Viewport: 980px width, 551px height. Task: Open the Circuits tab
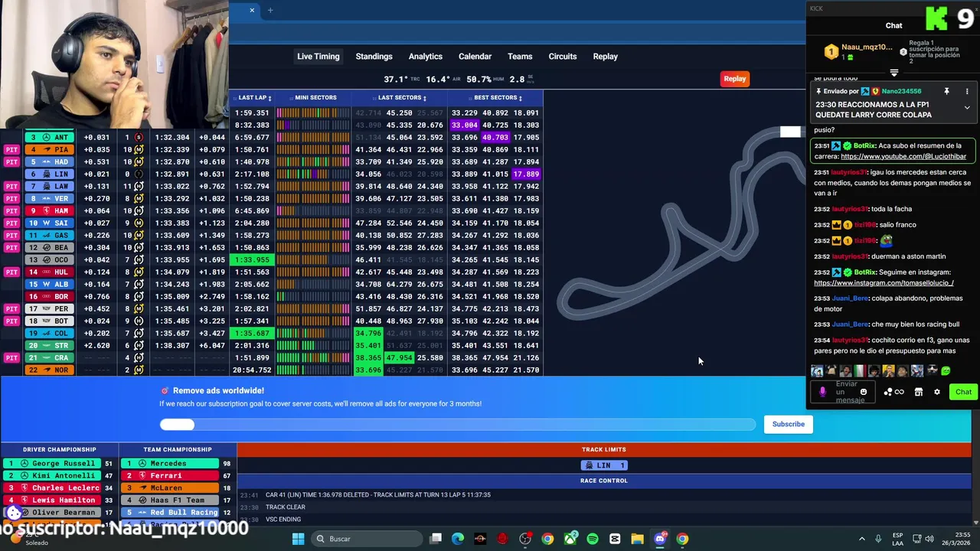pyautogui.click(x=563, y=56)
